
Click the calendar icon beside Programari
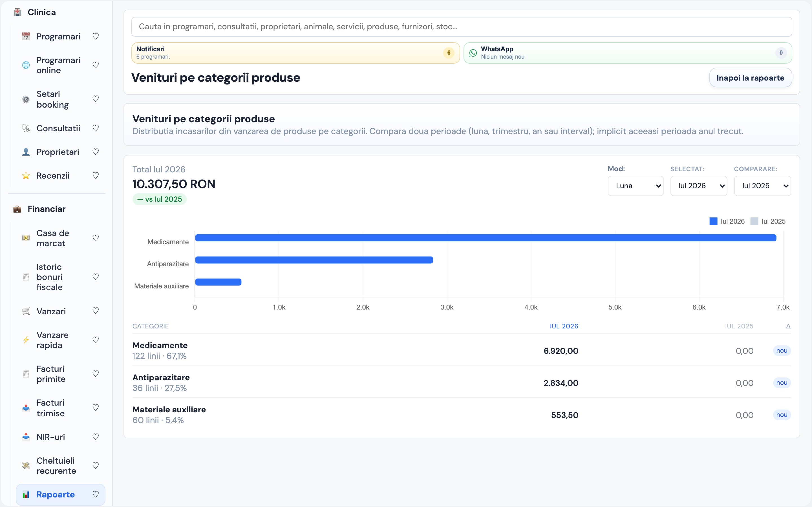26,36
